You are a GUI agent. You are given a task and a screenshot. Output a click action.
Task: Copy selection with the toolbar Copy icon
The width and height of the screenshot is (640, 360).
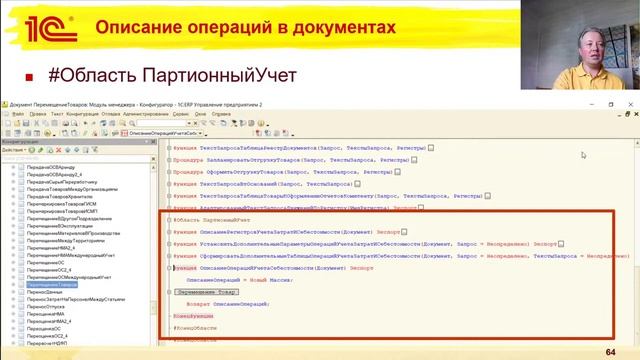click(45, 123)
